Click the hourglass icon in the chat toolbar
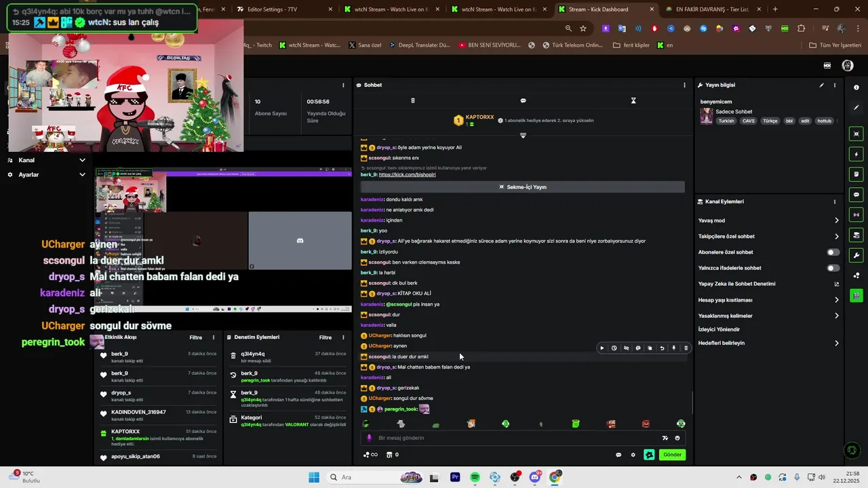This screenshot has height=488, width=868. point(633,100)
